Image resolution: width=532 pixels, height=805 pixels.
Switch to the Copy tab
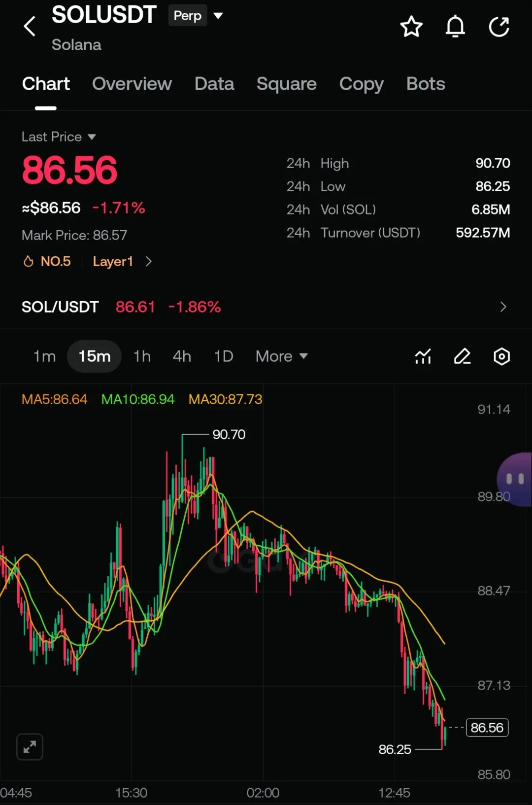(x=362, y=84)
